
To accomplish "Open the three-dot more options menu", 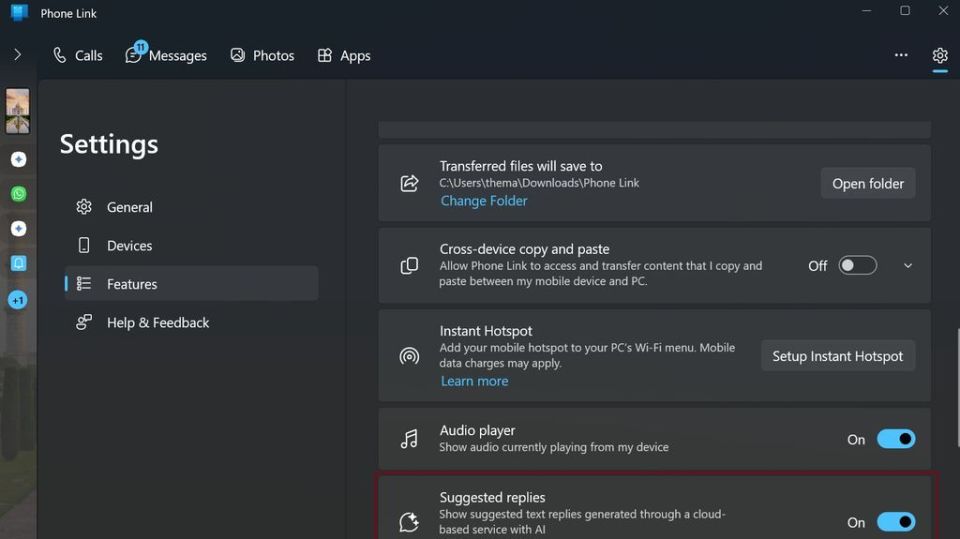I will 901,56.
